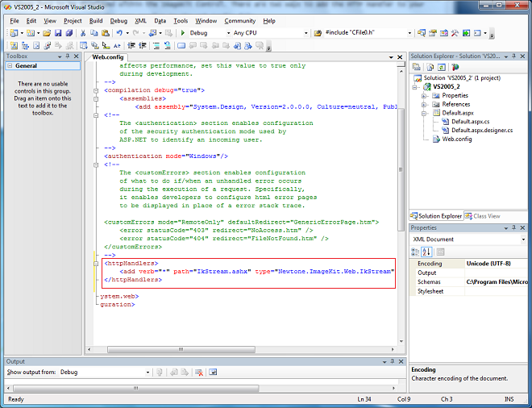The width and height of the screenshot is (532, 408).
Task: Collapse the General group in Toolbox
Action: tap(10, 65)
